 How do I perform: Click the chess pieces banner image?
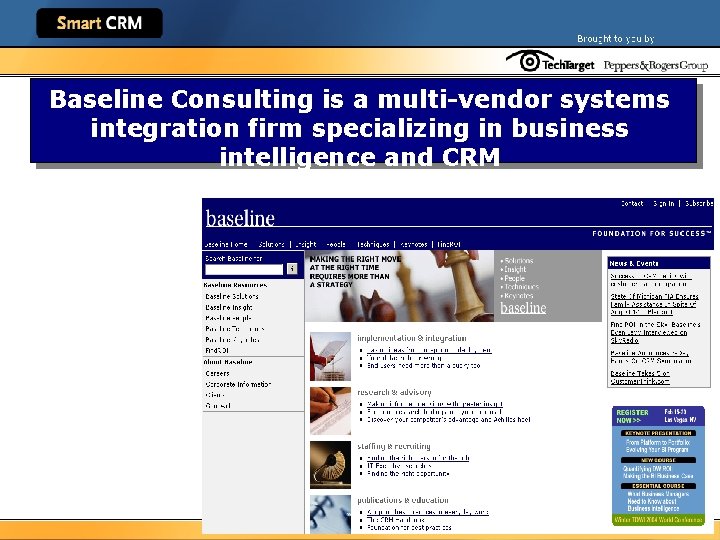click(399, 286)
